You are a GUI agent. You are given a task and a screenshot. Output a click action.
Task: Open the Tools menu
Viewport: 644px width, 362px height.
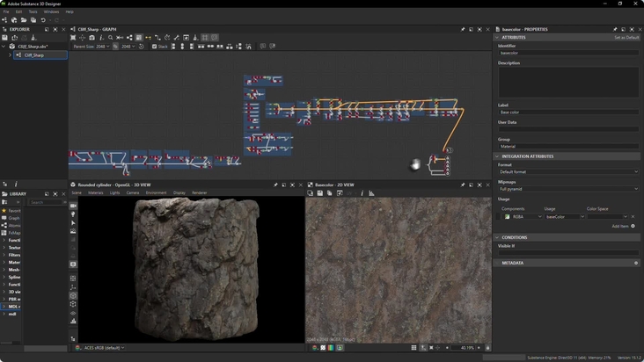coord(33,12)
